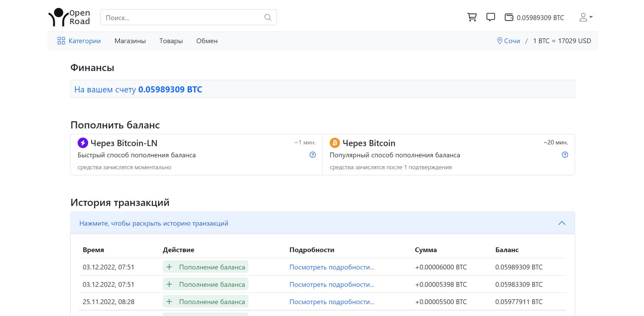Click Пополнение баланса badge with 0.05983309 balance

pos(206,284)
